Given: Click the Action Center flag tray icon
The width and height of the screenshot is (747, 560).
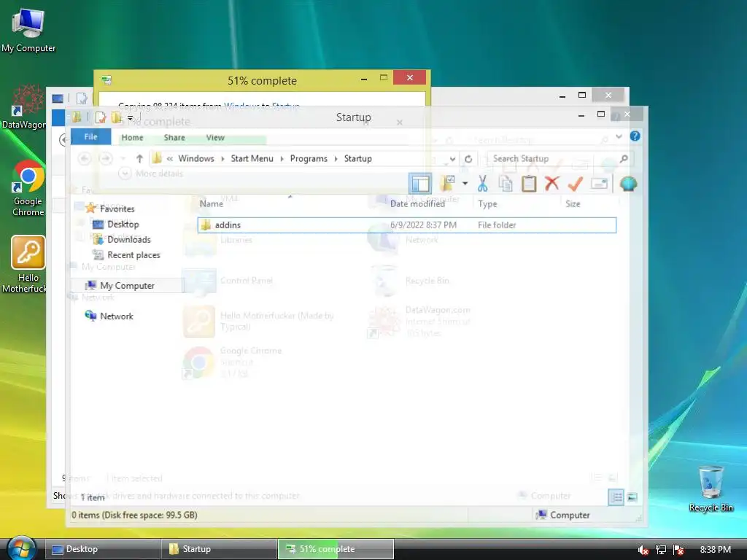Looking at the screenshot, I should (x=679, y=550).
